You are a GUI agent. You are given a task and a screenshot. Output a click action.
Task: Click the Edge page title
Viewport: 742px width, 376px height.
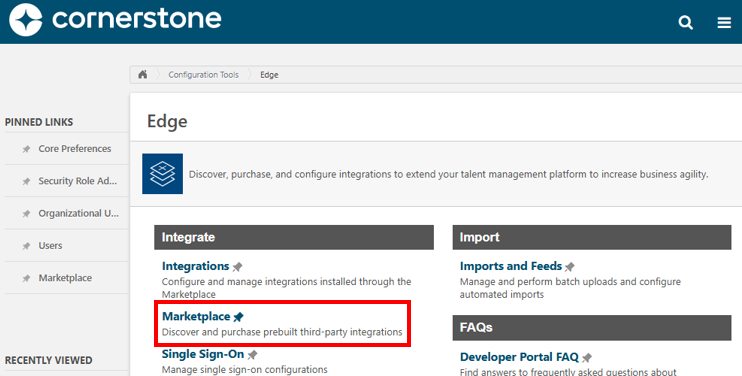pos(167,121)
